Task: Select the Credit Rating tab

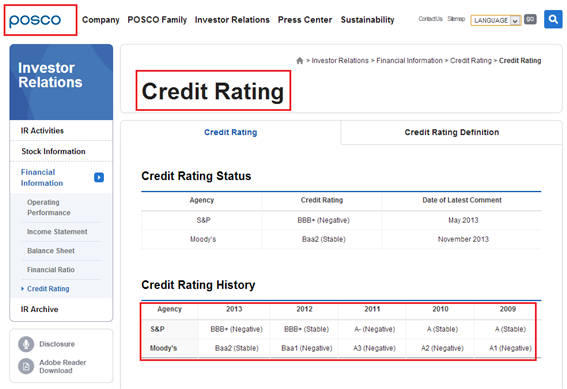Action: 231,132
